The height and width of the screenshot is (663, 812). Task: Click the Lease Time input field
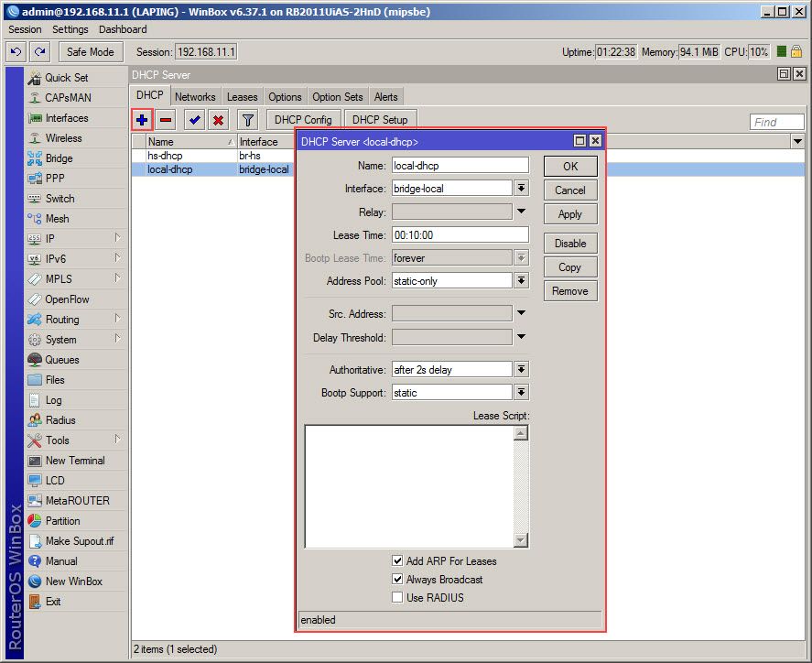(x=460, y=235)
